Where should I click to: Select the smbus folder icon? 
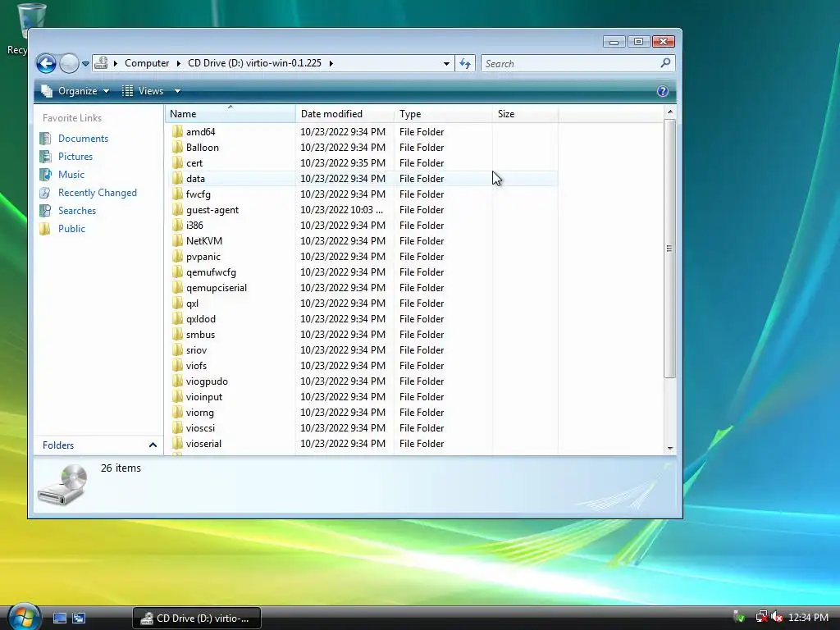[x=177, y=335]
